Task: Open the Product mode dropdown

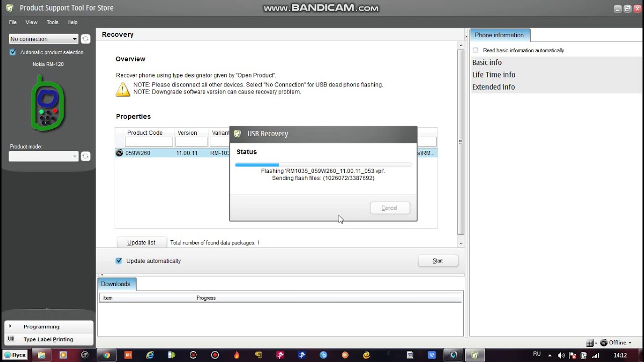Action: (43, 156)
